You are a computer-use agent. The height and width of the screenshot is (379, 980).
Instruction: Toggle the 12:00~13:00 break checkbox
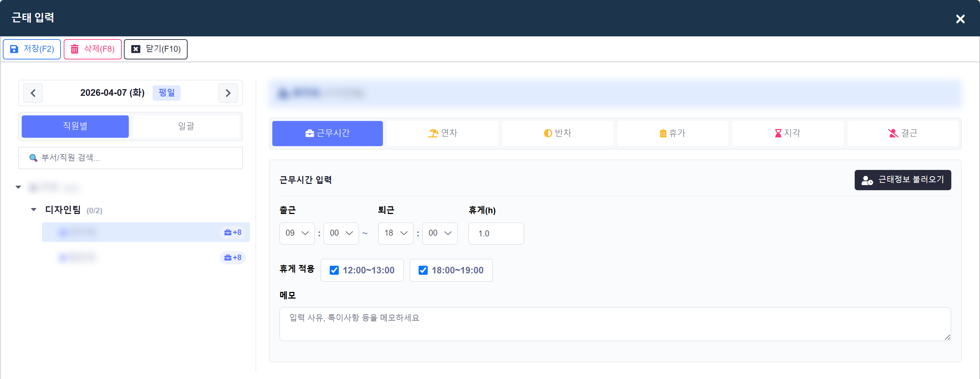334,270
